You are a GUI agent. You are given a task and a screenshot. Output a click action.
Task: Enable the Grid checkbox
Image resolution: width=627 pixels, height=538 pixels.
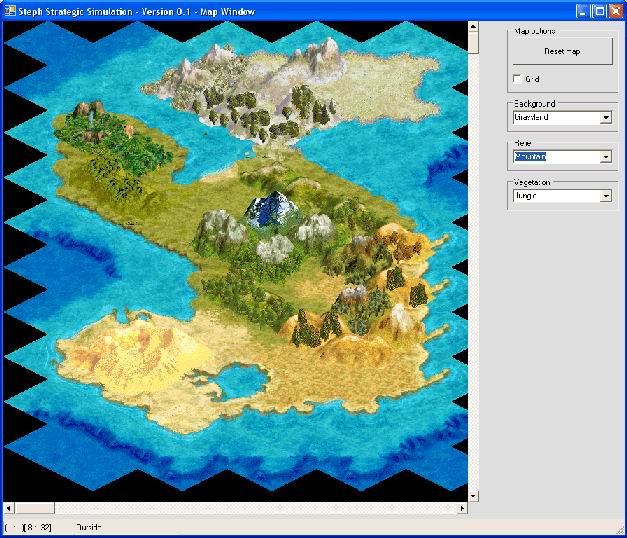pos(517,79)
